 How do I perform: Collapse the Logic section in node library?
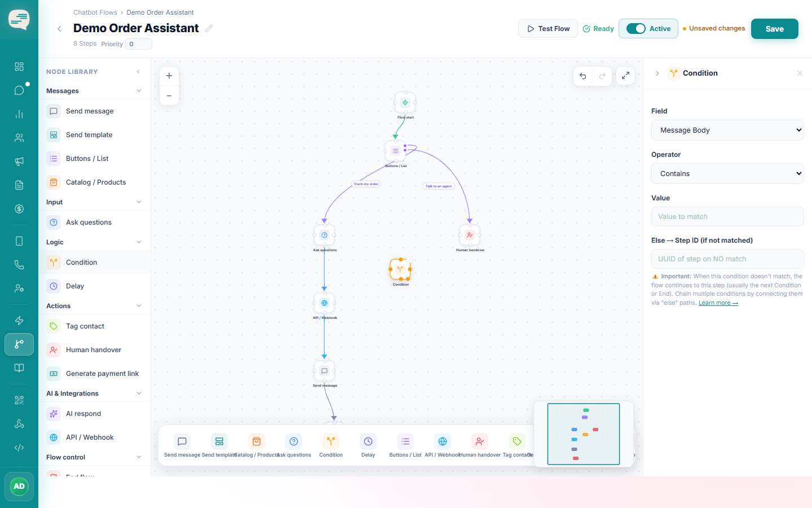point(139,242)
